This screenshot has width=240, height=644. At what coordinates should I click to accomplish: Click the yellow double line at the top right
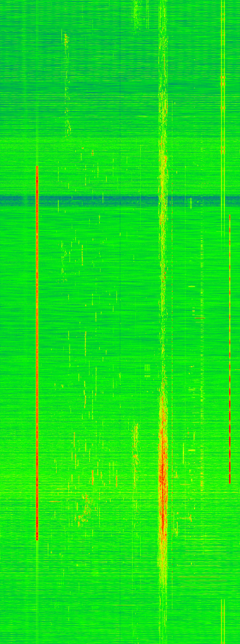coord(223,75)
